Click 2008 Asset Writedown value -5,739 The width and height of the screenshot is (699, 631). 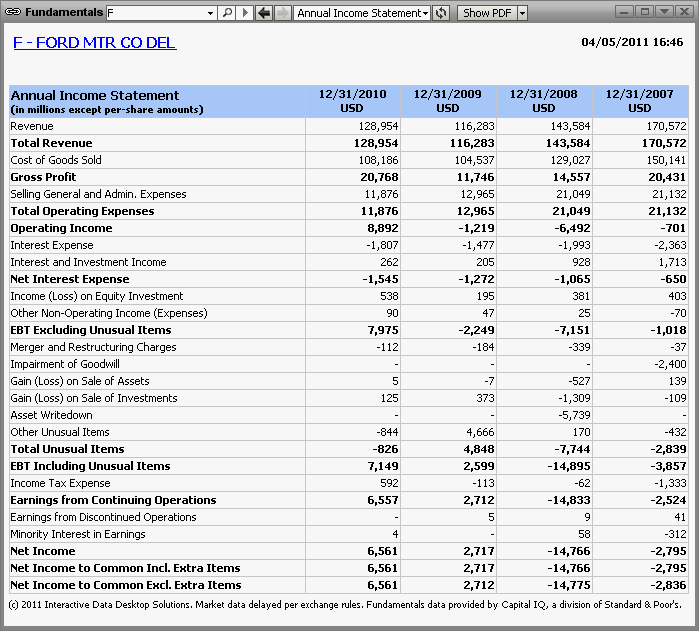574,415
